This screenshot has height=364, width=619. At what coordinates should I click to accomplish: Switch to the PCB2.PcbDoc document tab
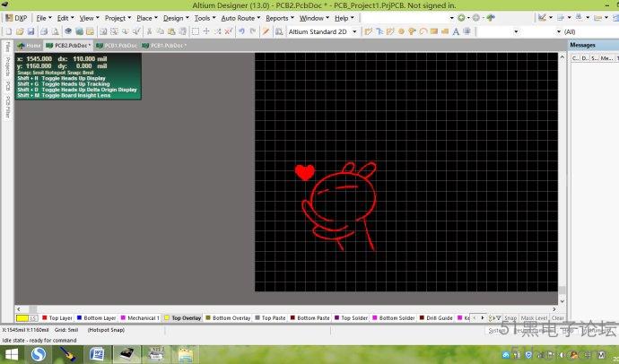(69, 46)
